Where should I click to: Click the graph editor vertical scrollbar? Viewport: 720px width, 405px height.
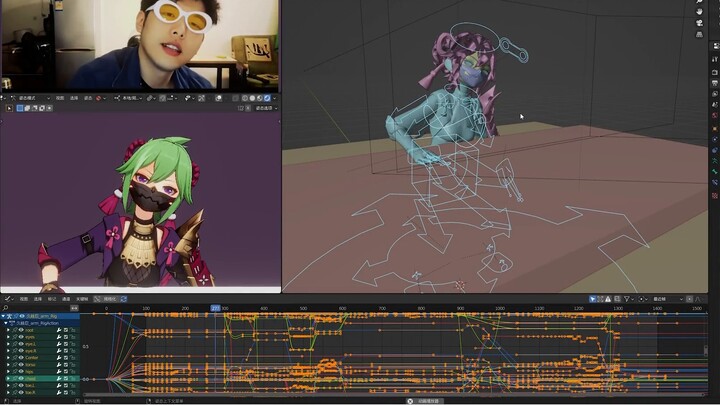click(x=706, y=350)
